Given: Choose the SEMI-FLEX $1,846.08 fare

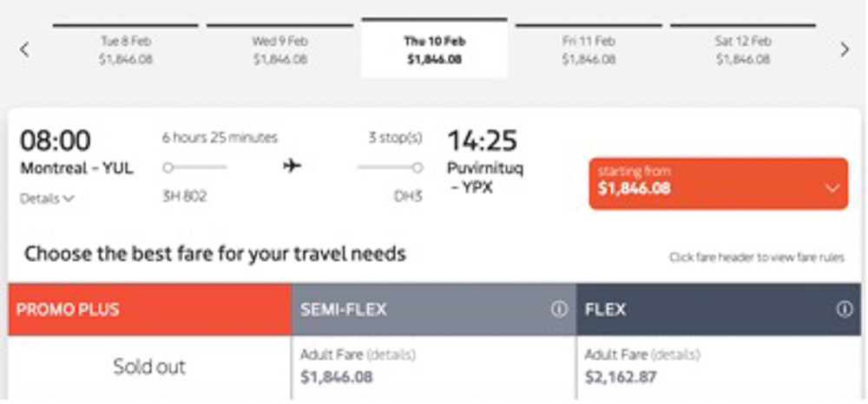Looking at the screenshot, I should click(339, 376).
